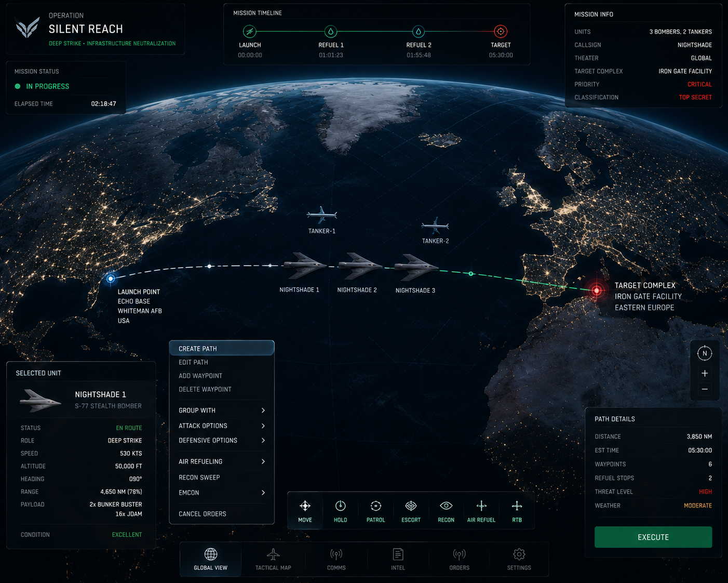
Task: Click the green waypoint dot past Nightshade 3
Action: click(471, 274)
